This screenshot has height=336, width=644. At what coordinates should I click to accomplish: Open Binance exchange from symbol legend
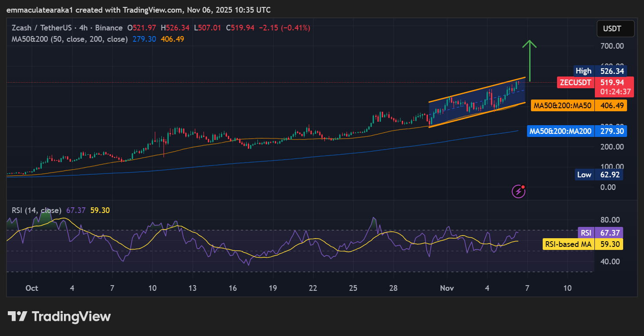tap(109, 27)
